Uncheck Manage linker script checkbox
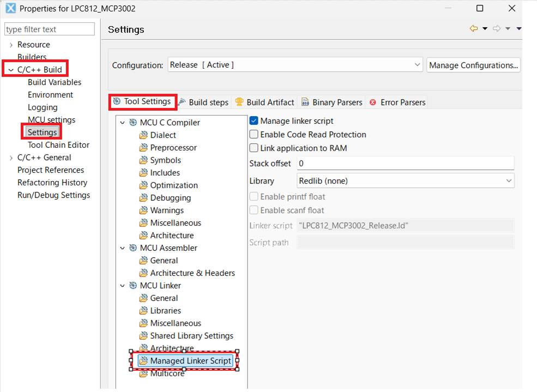This screenshot has height=392, width=537. click(x=254, y=121)
